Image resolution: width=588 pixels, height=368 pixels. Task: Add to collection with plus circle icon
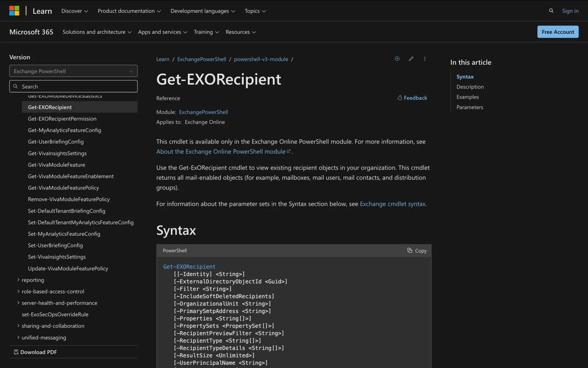tap(397, 59)
